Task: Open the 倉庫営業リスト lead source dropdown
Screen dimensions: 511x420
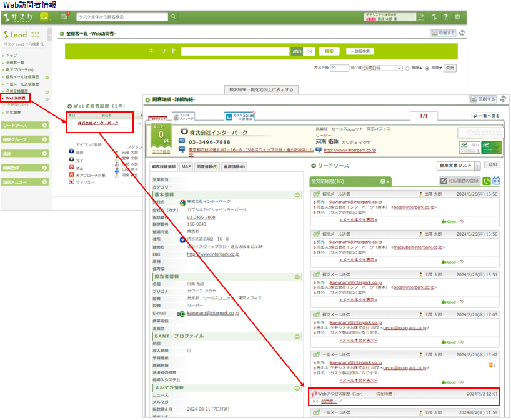Action: (x=459, y=166)
